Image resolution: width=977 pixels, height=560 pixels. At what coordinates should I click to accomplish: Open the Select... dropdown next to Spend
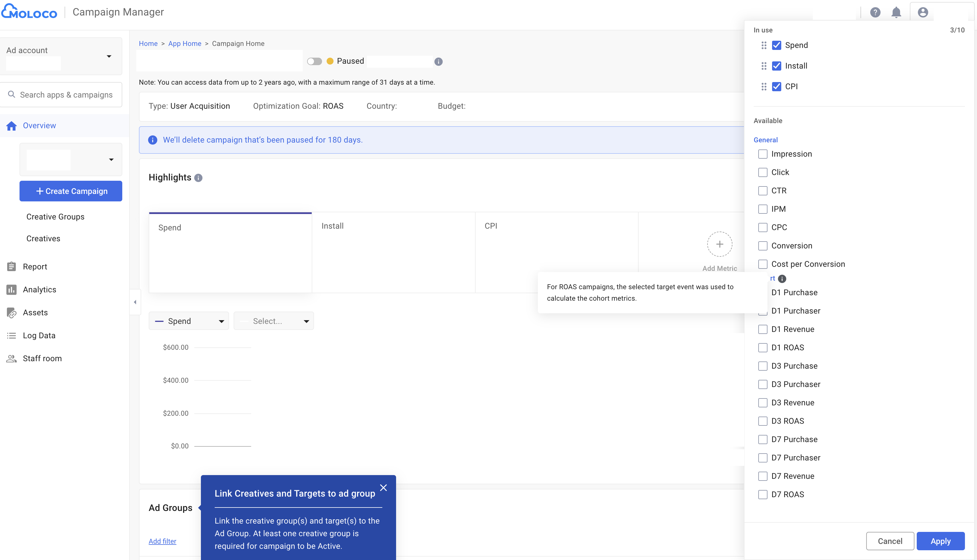(x=274, y=320)
